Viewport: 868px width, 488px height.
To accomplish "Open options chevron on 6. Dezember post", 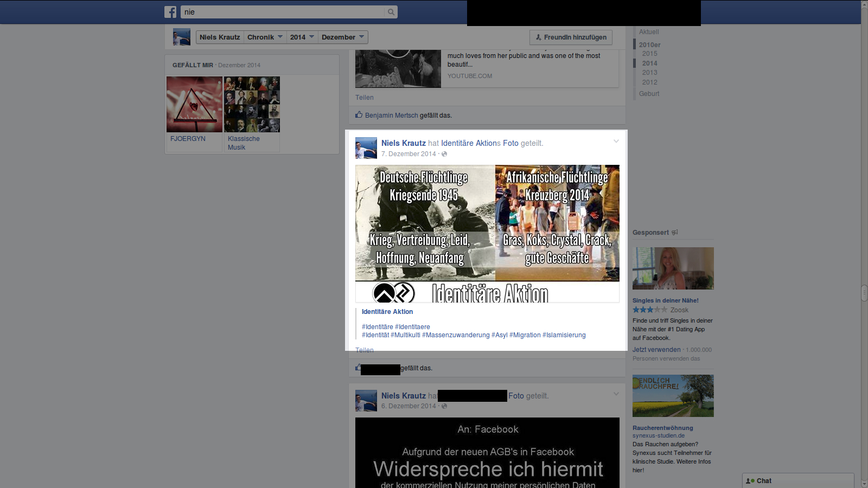I will [x=616, y=394].
